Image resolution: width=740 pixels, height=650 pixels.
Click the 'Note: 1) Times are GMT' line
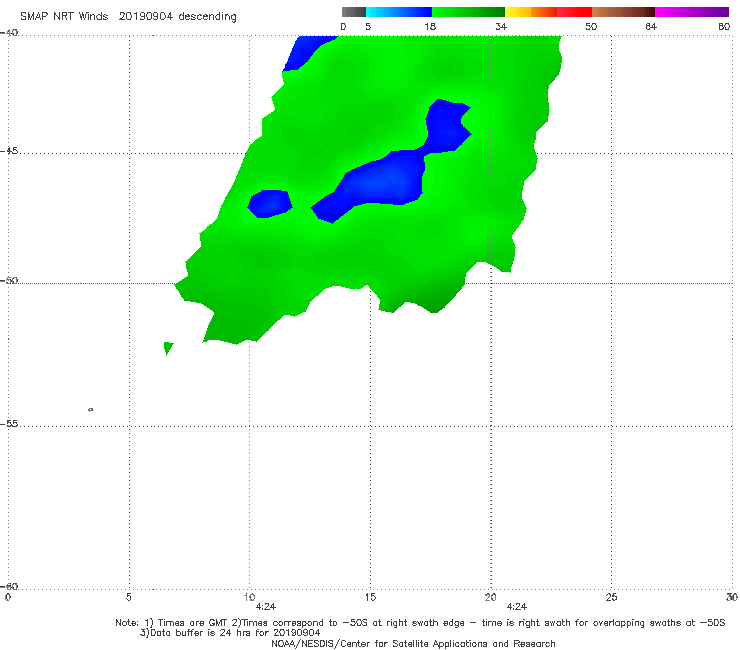420,623
